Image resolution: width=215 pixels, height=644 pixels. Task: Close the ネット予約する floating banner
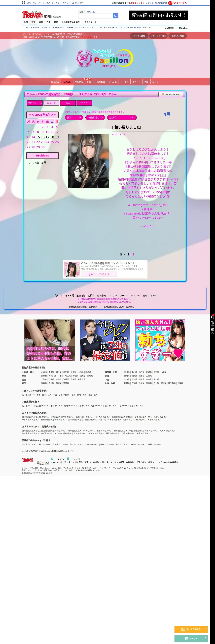[205, 628]
